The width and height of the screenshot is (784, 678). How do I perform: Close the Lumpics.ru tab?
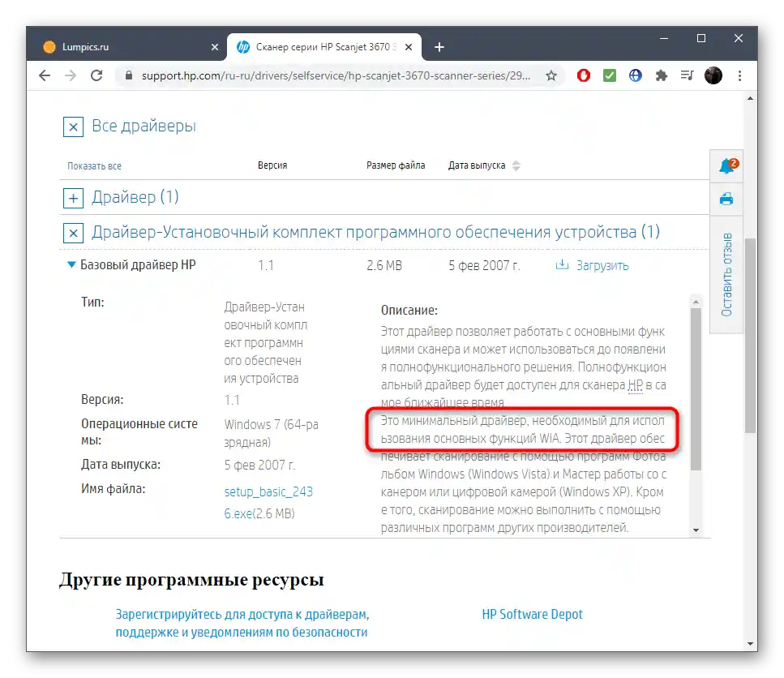[215, 47]
